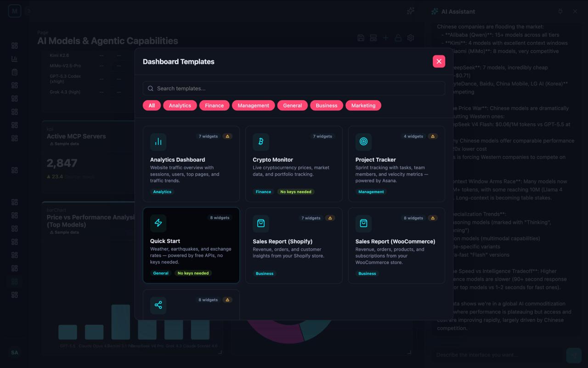Click the Search templates input field
This screenshot has height=368, width=588.
click(294, 88)
